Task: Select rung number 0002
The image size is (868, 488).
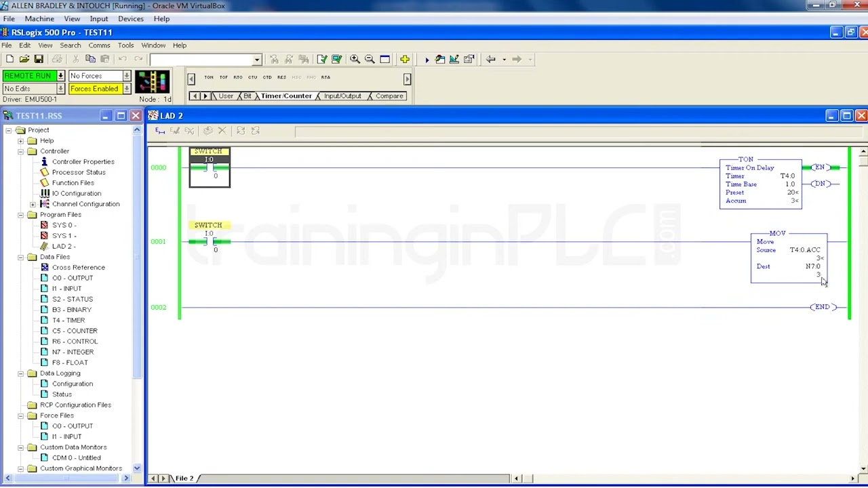Action: click(x=158, y=307)
